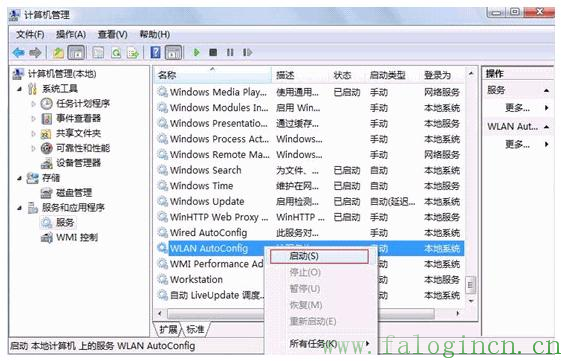Sort by the 描述 column header
Screen dimensions: 564x361
[x=300, y=75]
